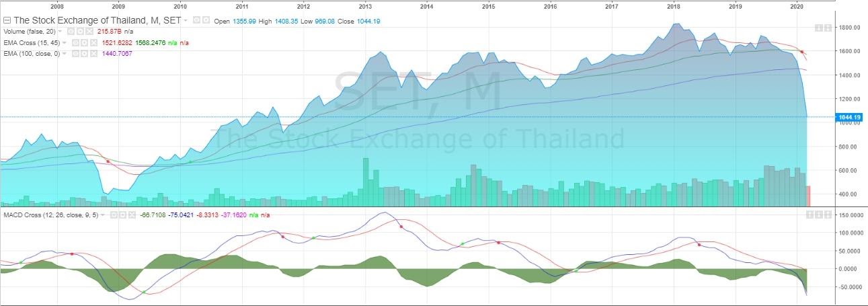Click first pane control icon at main chart's top-right

tap(819, 28)
